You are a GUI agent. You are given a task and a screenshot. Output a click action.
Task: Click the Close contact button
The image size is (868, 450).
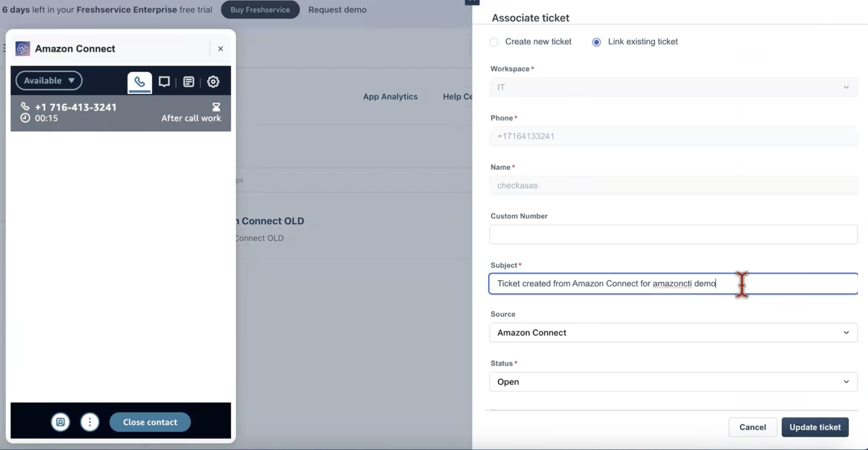click(150, 422)
